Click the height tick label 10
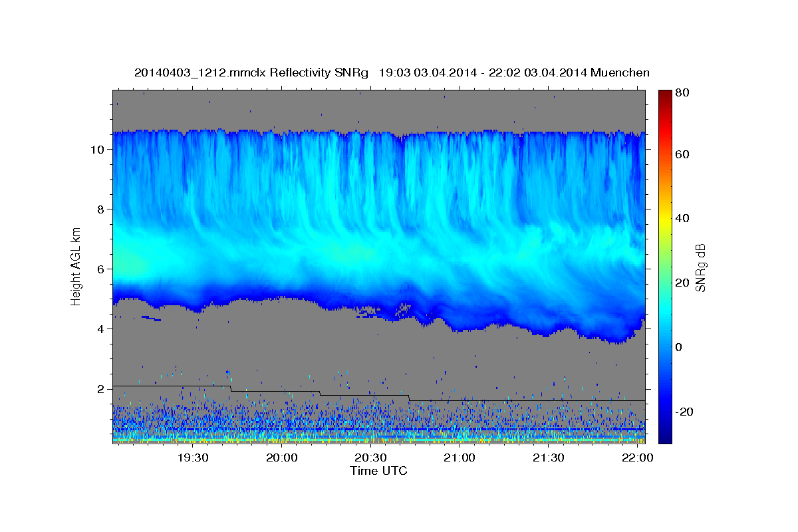Screen dimensions: 798x532 [97, 149]
